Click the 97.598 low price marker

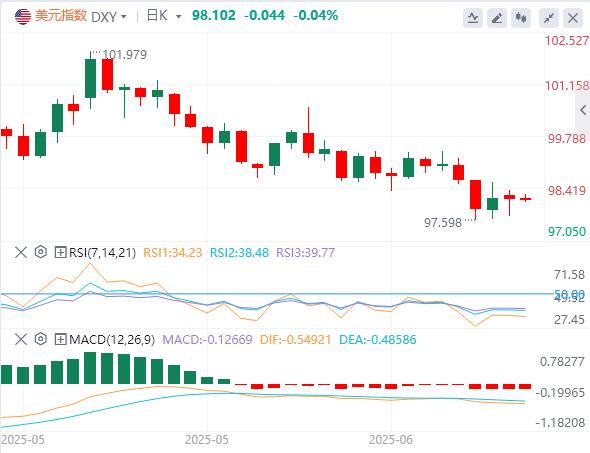tap(443, 223)
